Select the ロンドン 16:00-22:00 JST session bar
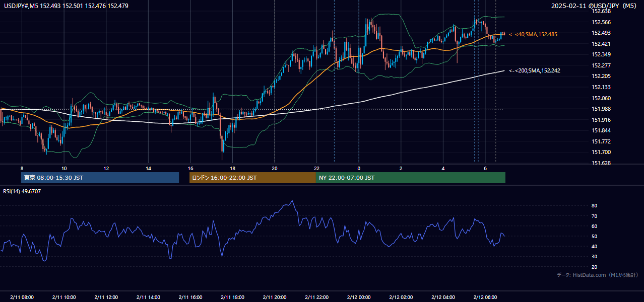 click(x=252, y=178)
